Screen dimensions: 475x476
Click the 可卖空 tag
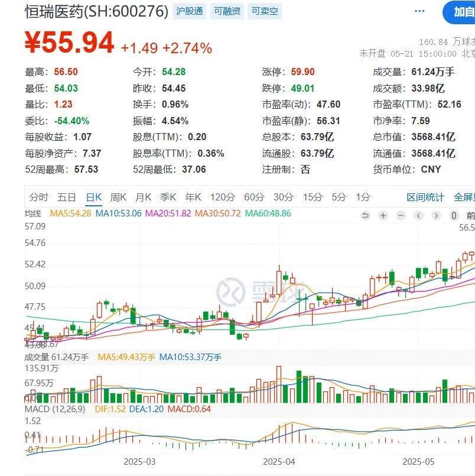[265, 11]
